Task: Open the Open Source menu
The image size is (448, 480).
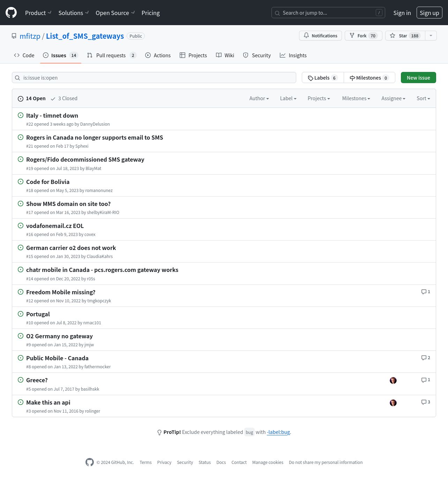Action: [115, 13]
